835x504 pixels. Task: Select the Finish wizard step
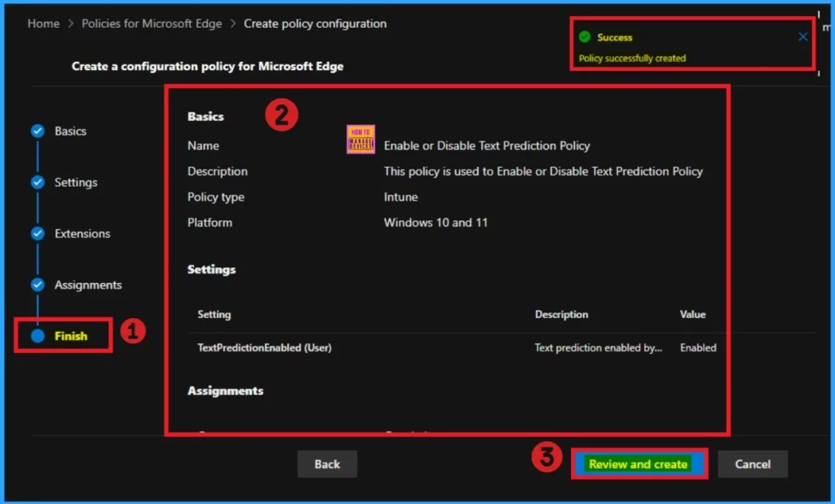click(x=71, y=336)
